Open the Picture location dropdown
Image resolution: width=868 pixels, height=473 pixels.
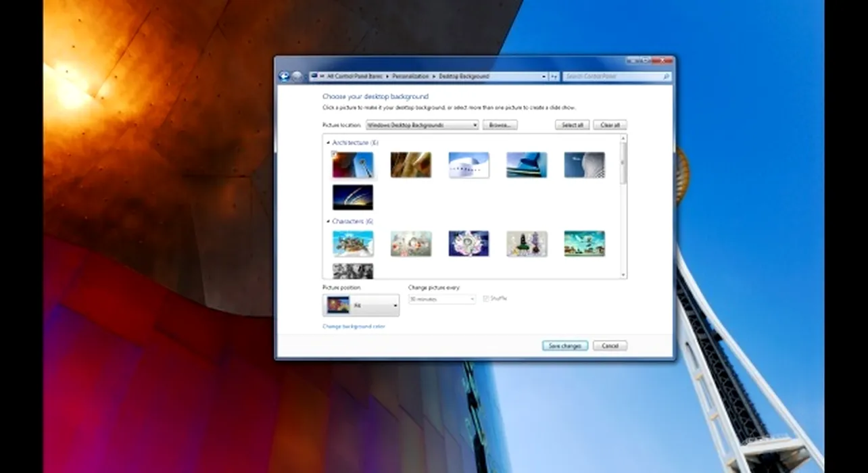tap(422, 125)
